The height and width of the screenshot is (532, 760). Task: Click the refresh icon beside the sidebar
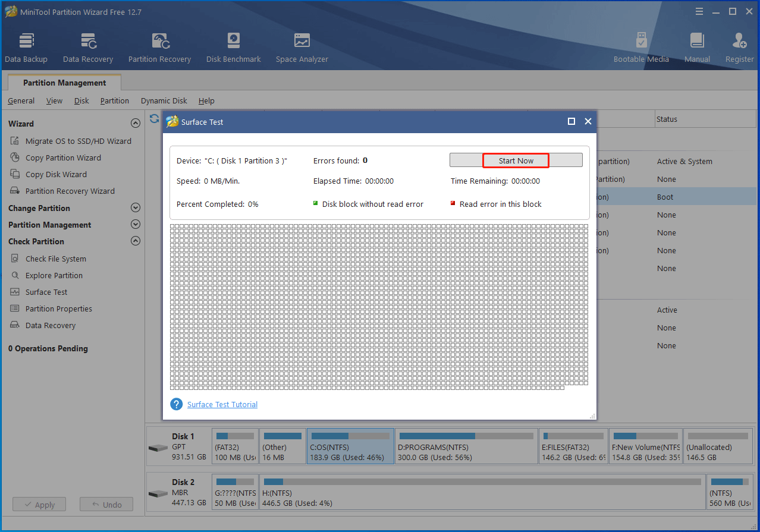pyautogui.click(x=155, y=119)
